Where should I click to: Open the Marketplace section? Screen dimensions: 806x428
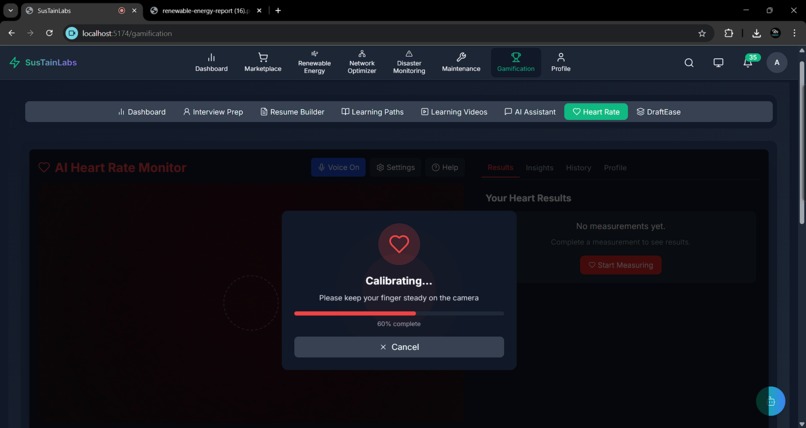(x=263, y=63)
